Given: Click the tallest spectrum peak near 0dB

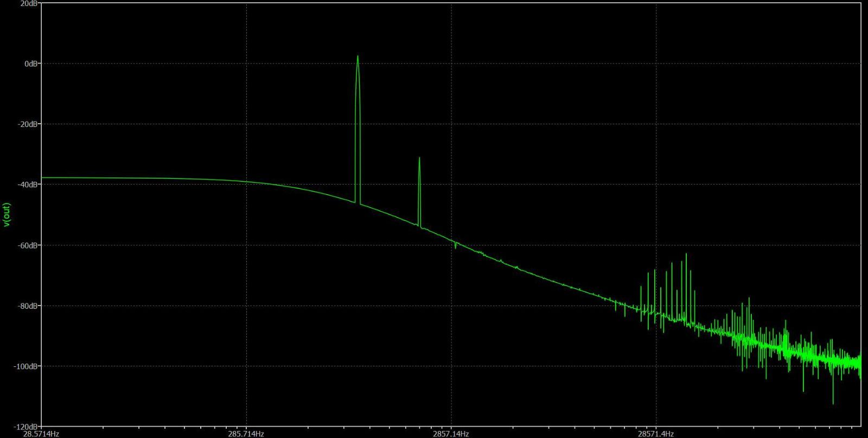Looking at the screenshot, I should 358,56.
